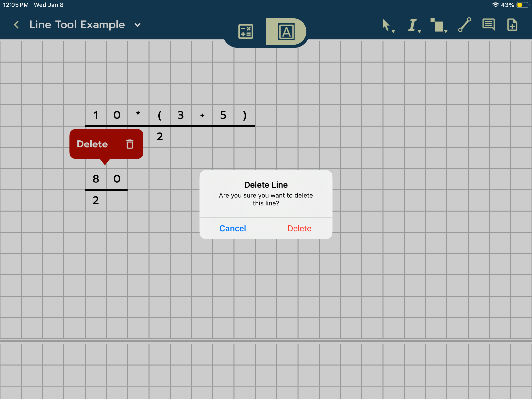Confirm Delete in the alert dialog

pyautogui.click(x=299, y=228)
